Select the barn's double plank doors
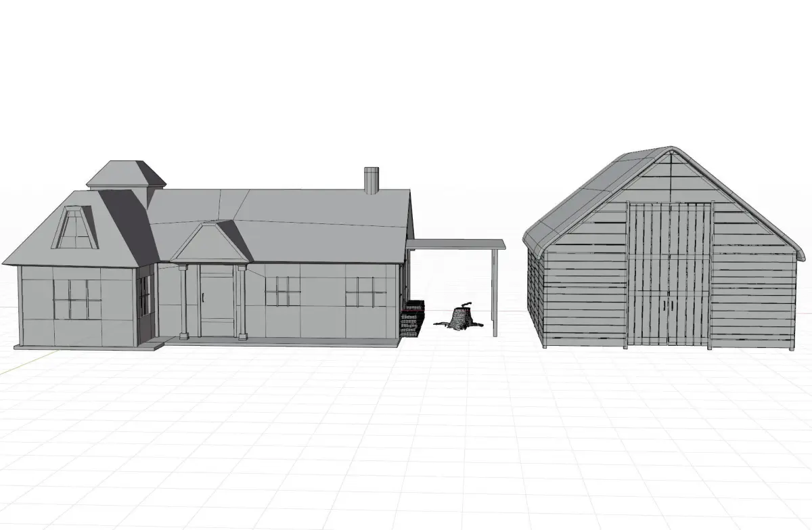Image resolution: width=812 pixels, height=530 pixels. point(670,274)
